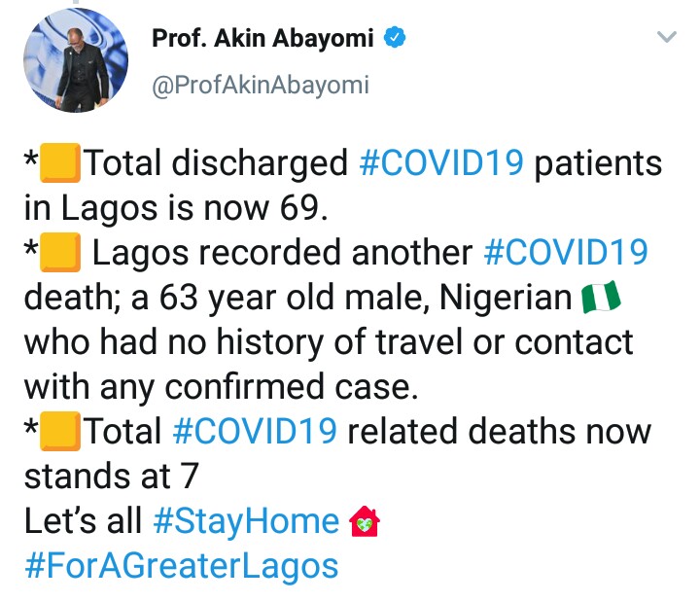Visit the @ProfAkinAbayomi handle
Image resolution: width=700 pixels, height=602 pixels.
[x=260, y=85]
